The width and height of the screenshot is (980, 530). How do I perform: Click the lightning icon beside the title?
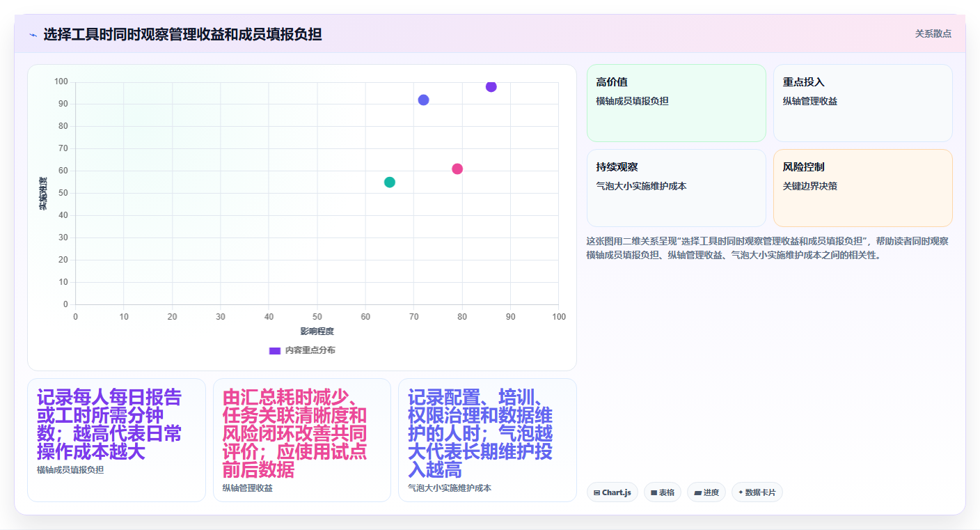tap(33, 35)
